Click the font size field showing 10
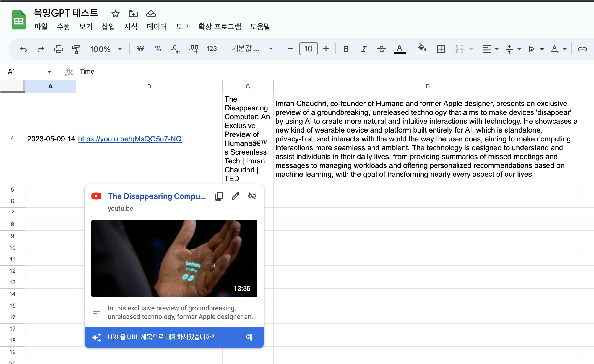The image size is (594, 364). (x=308, y=49)
